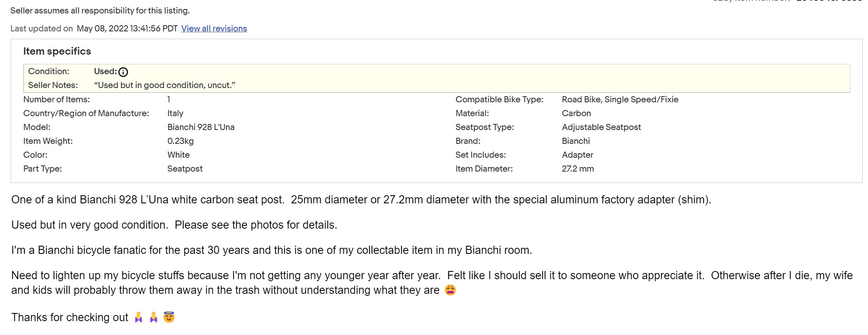Click the second praying hands emoji
Image resolution: width=868 pixels, height=335 pixels.
pos(153,317)
